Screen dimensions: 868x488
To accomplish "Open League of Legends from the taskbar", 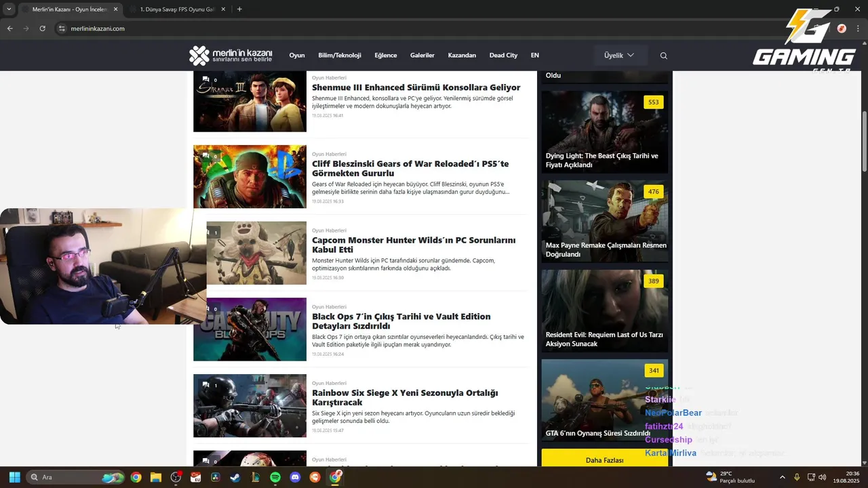I will point(255,477).
